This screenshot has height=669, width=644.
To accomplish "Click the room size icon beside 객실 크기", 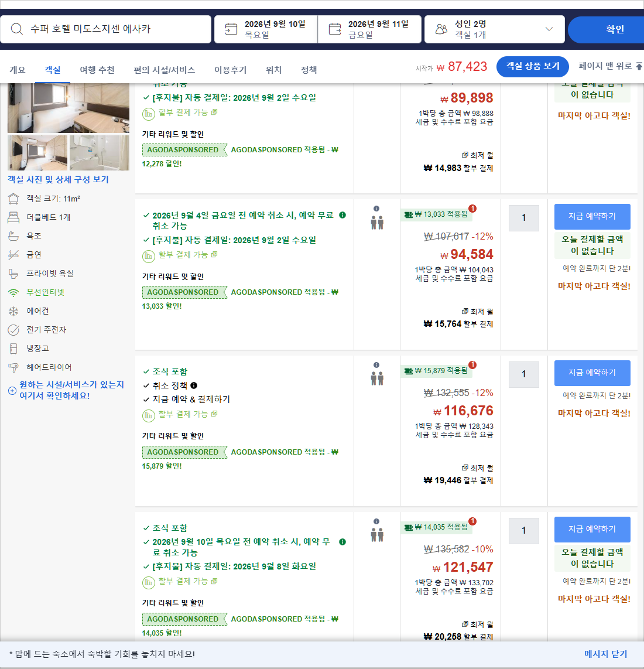I will pos(13,199).
